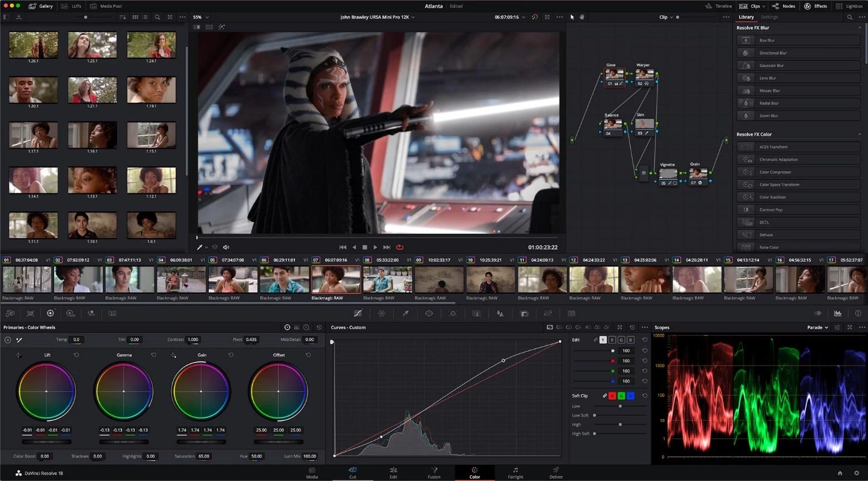Toggle Soft Clip red channel
Viewport: 868px width, 481px height.
[x=612, y=396]
